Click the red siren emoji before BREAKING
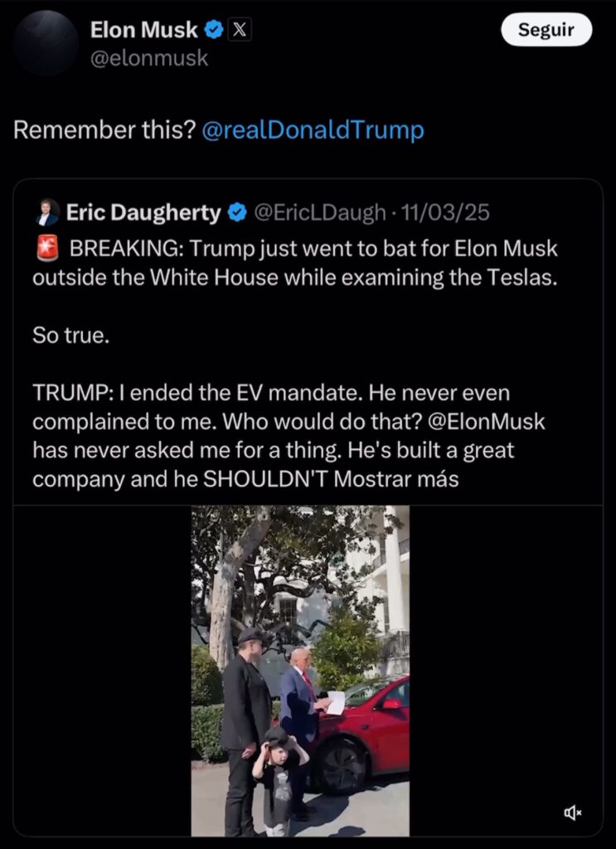616x849 pixels. point(47,249)
